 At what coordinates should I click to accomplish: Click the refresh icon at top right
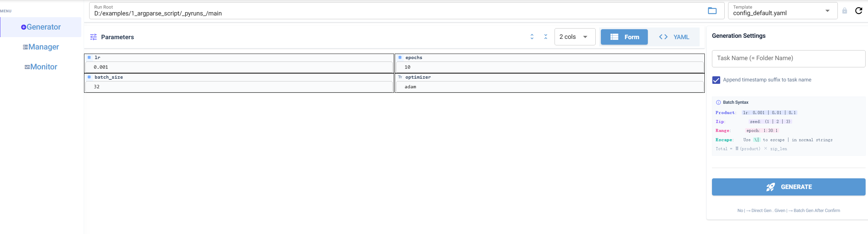[x=858, y=11]
